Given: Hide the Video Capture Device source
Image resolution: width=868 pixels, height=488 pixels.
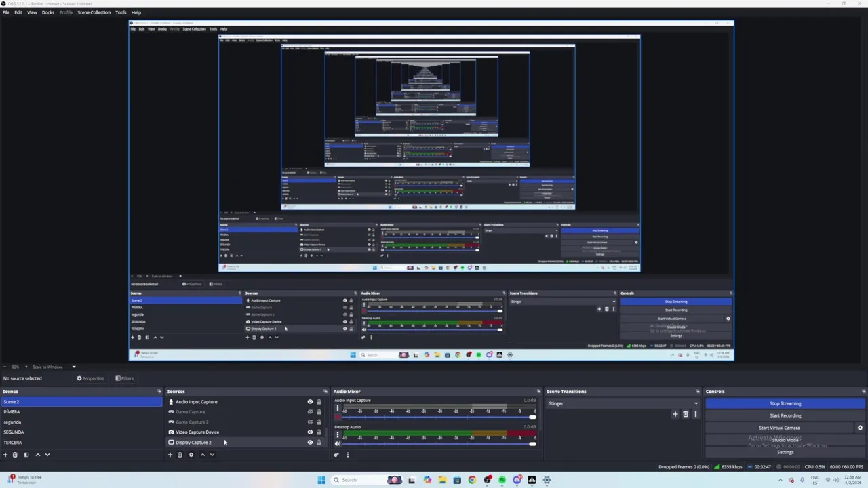Looking at the screenshot, I should pos(310,432).
